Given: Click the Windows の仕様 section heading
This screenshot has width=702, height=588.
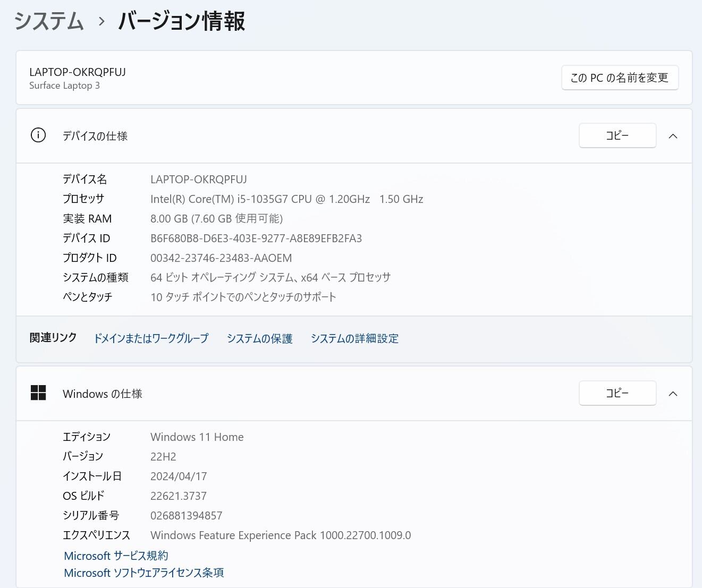Looking at the screenshot, I should point(103,394).
